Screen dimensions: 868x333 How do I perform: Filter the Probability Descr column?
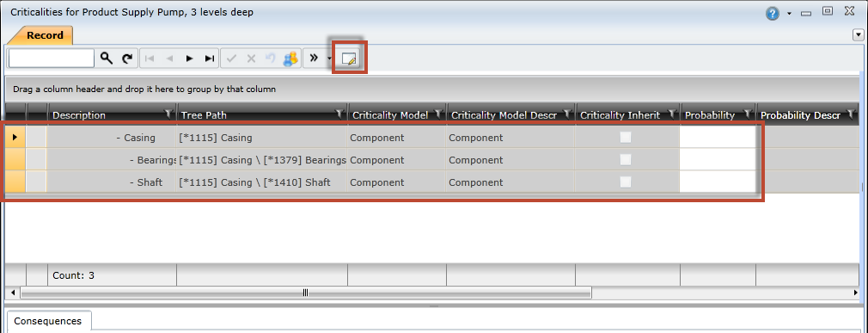[851, 114]
